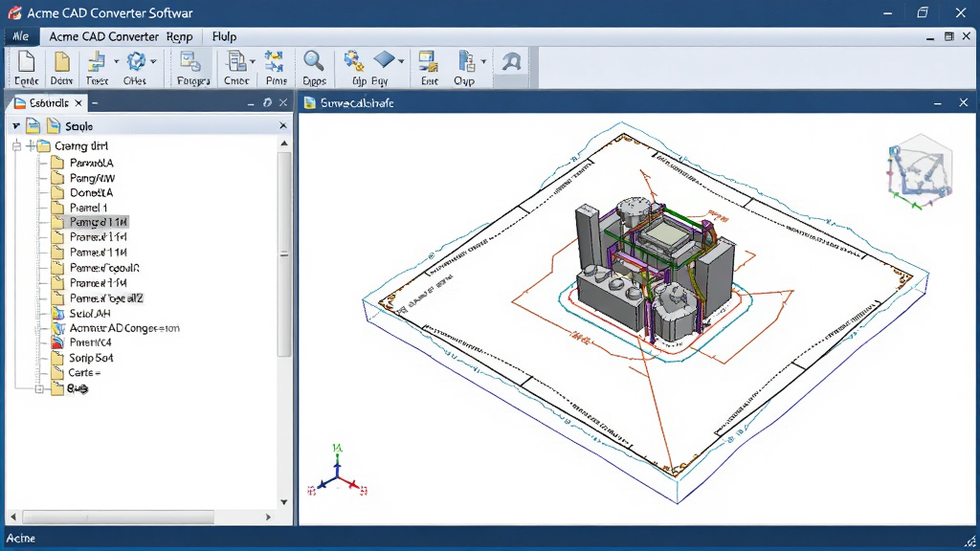This screenshot has width=980, height=551.
Task: Open the dash menu beside the Esbundls tab
Action: (x=95, y=103)
